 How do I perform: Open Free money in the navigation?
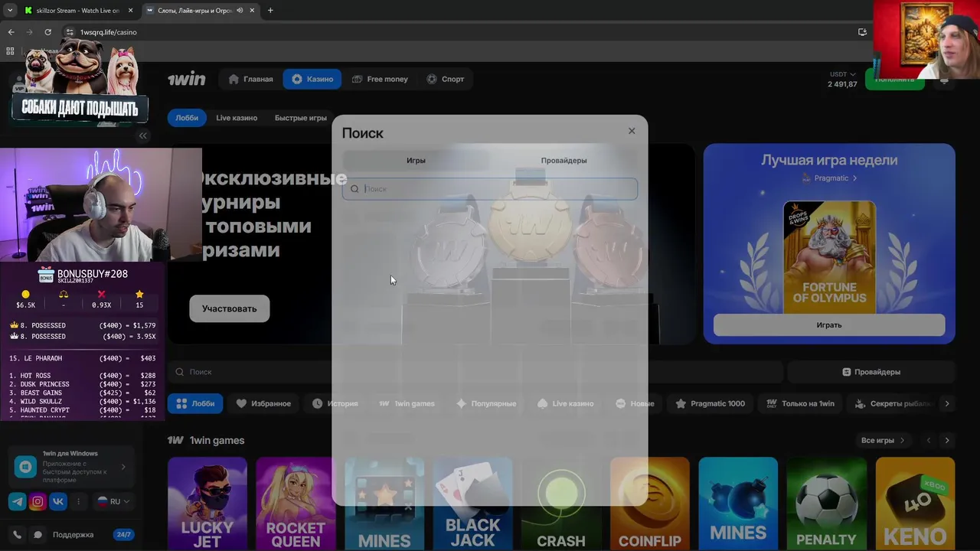pos(380,79)
